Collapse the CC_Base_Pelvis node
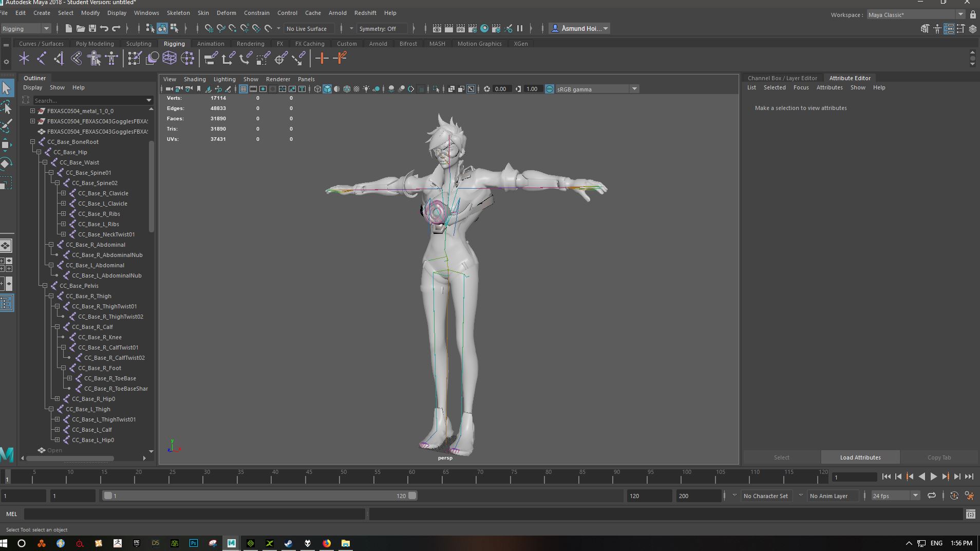Image resolution: width=980 pixels, height=551 pixels. [x=45, y=286]
